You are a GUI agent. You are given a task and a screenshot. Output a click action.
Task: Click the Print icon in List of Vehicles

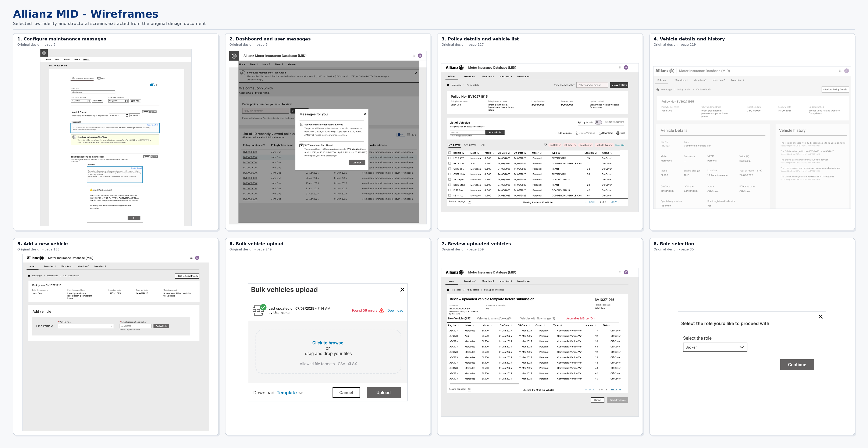pyautogui.click(x=618, y=133)
